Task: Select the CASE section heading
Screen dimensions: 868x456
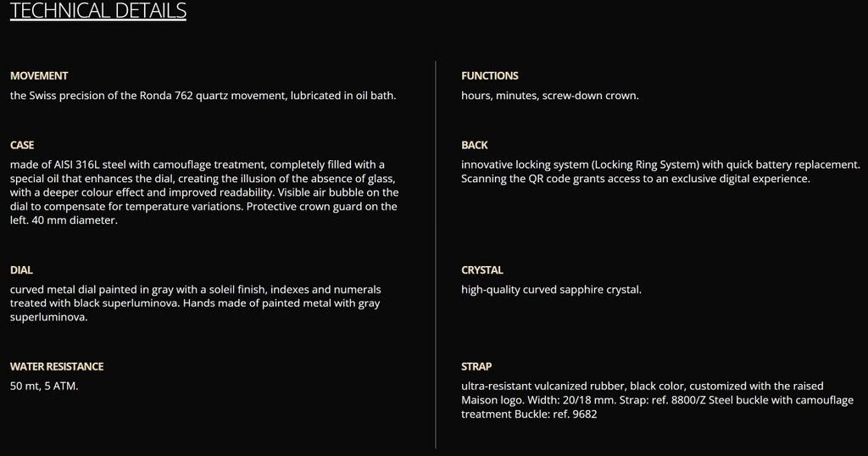Action: point(22,145)
